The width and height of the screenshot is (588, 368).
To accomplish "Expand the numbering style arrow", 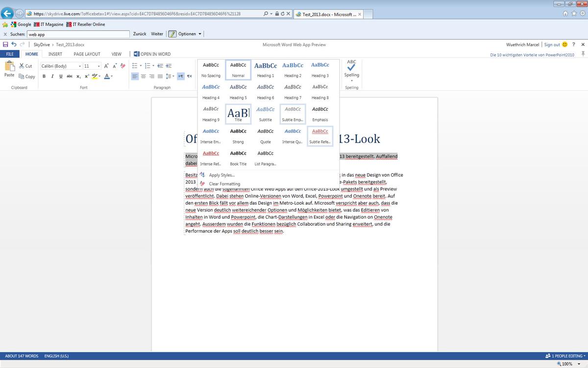I will click(x=153, y=66).
